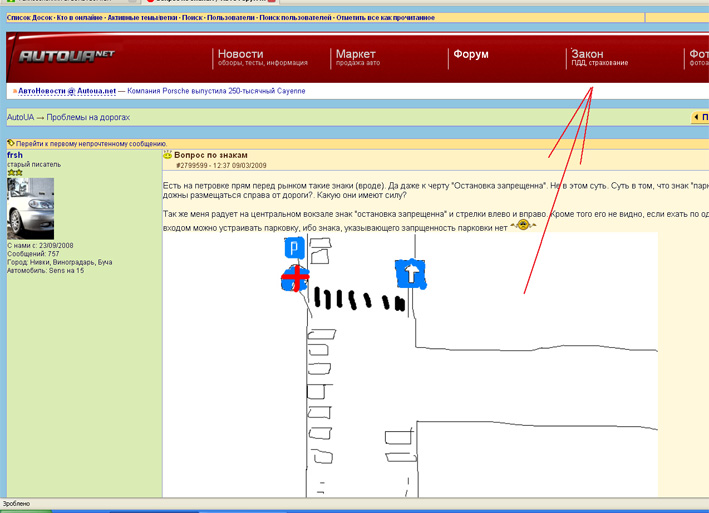709x513 pixels.
Task: Click the blue straight-arrow sign in the drawing
Action: point(410,274)
